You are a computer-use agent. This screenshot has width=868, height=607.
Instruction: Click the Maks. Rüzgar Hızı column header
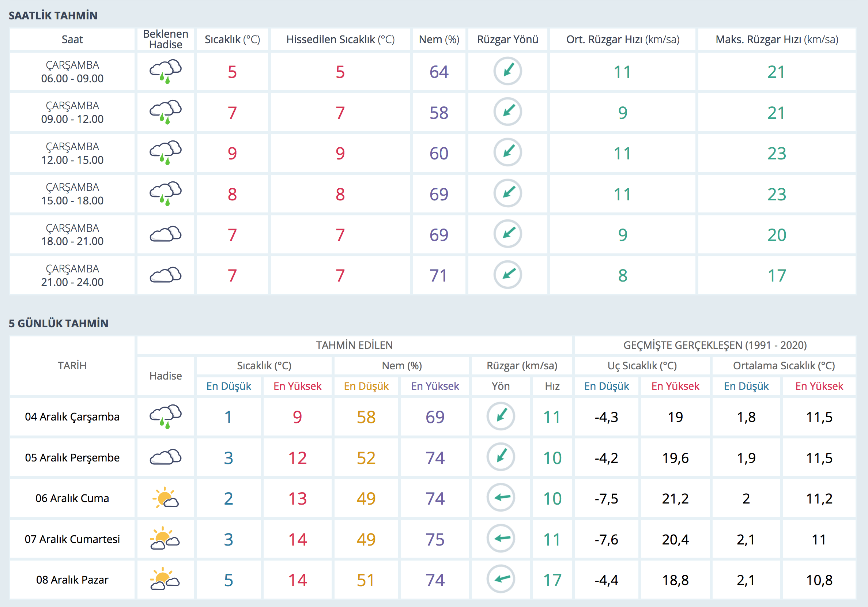[x=777, y=39]
